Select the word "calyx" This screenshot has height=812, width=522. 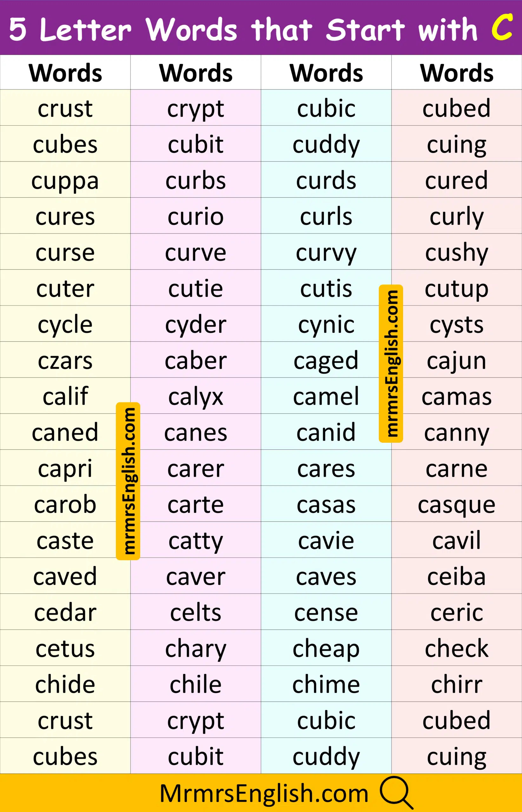coord(195,397)
